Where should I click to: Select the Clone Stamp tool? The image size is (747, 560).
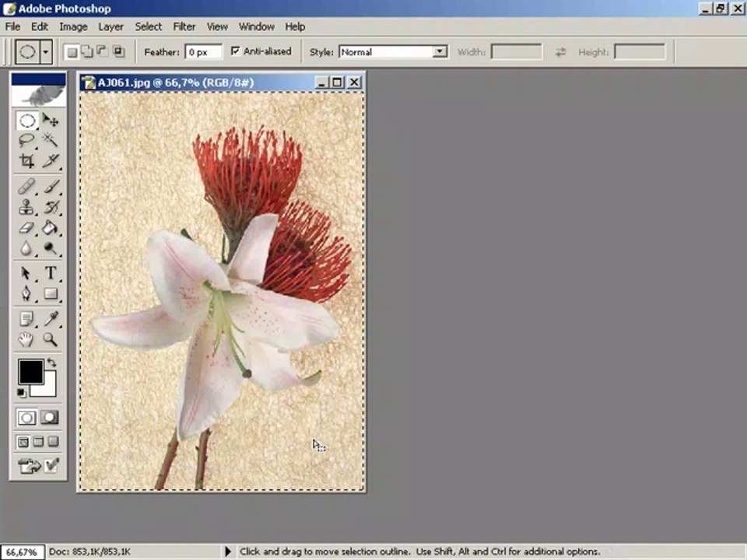pos(26,208)
